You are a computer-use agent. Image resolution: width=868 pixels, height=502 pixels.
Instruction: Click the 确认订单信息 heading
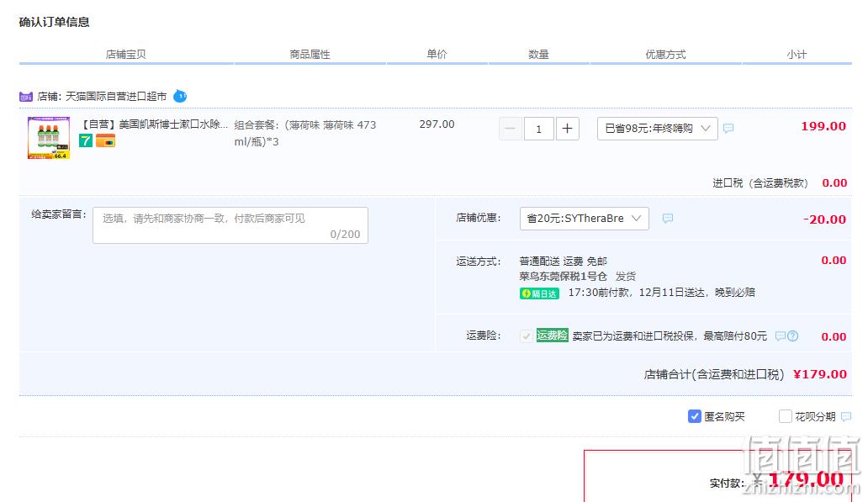(54, 22)
